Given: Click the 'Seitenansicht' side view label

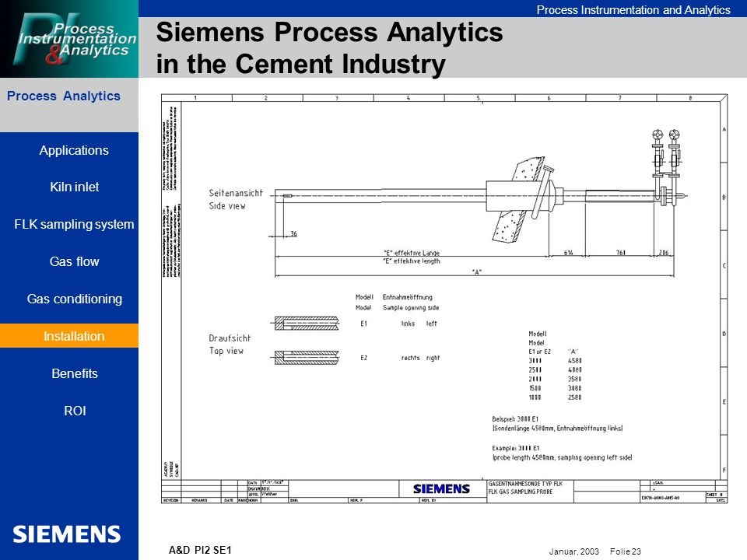Looking at the screenshot, I should [236, 193].
